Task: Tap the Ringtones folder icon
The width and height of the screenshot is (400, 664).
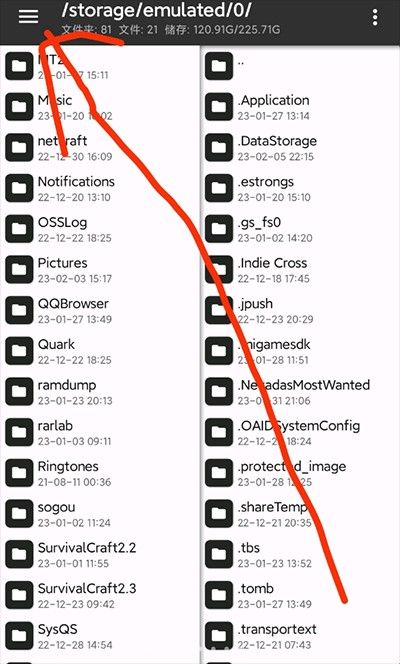Action: [x=19, y=473]
